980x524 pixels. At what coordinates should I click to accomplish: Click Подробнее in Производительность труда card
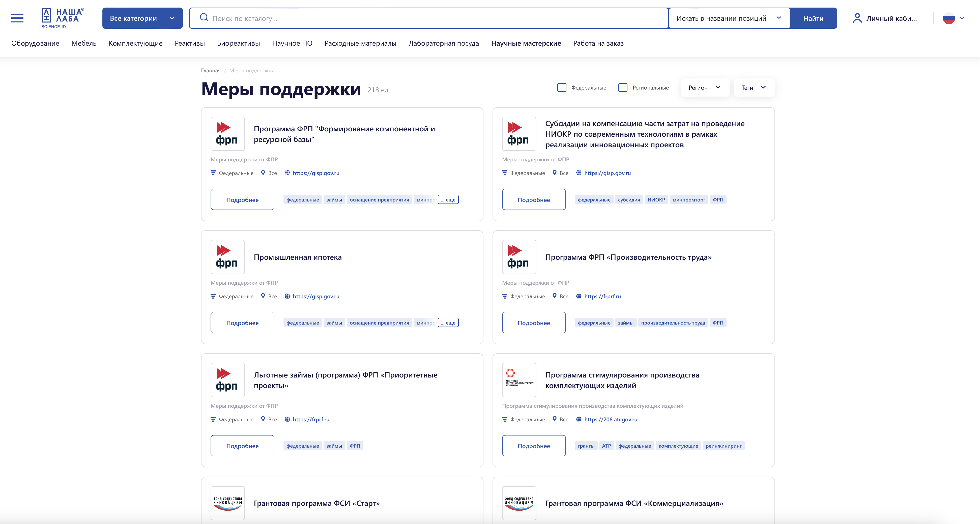point(534,323)
